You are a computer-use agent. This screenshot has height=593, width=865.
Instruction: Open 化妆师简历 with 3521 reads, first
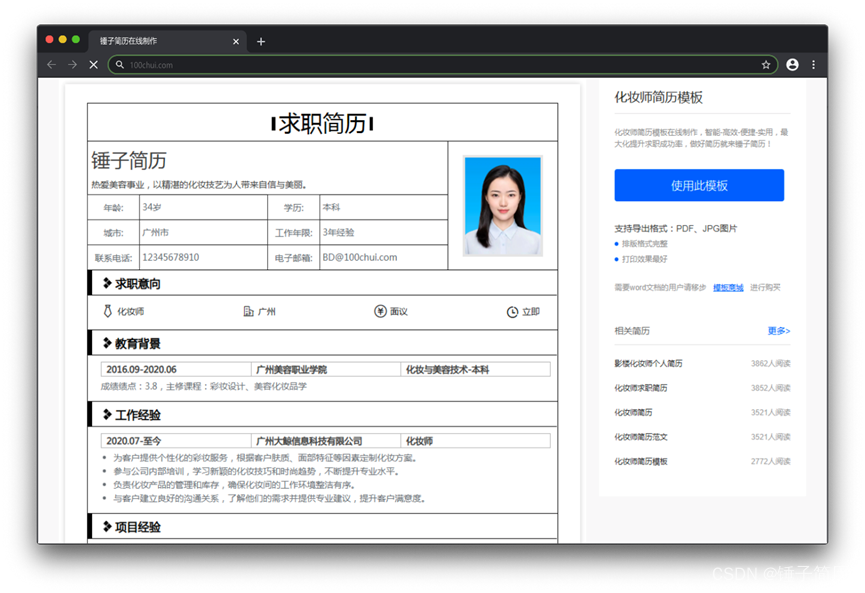[633, 412]
